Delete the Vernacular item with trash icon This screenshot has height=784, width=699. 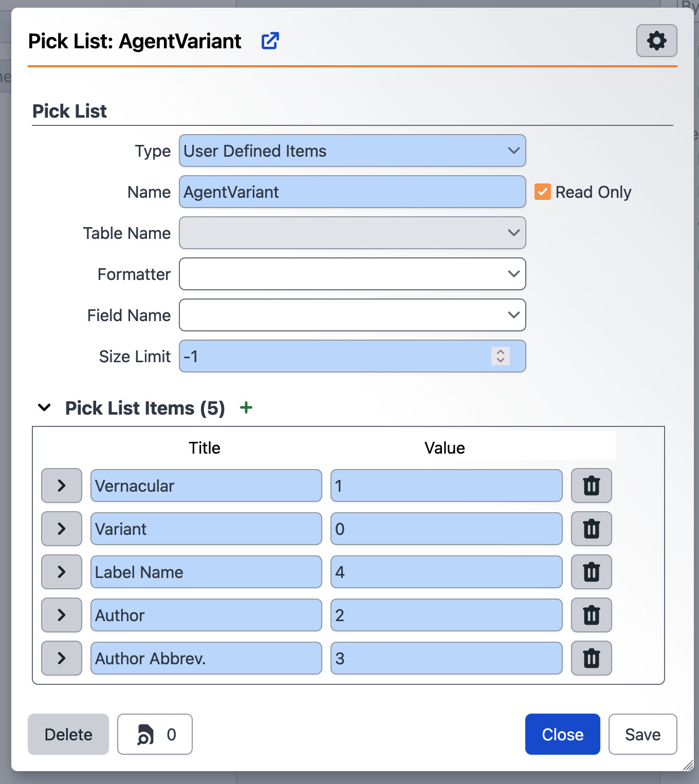(591, 486)
